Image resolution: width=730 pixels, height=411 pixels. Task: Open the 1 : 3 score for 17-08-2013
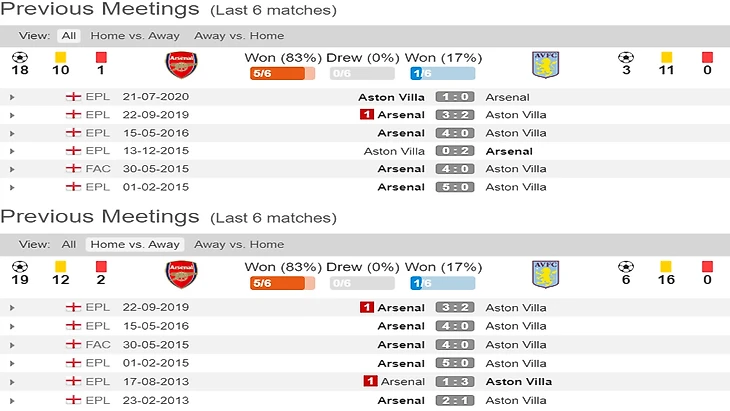pos(455,381)
